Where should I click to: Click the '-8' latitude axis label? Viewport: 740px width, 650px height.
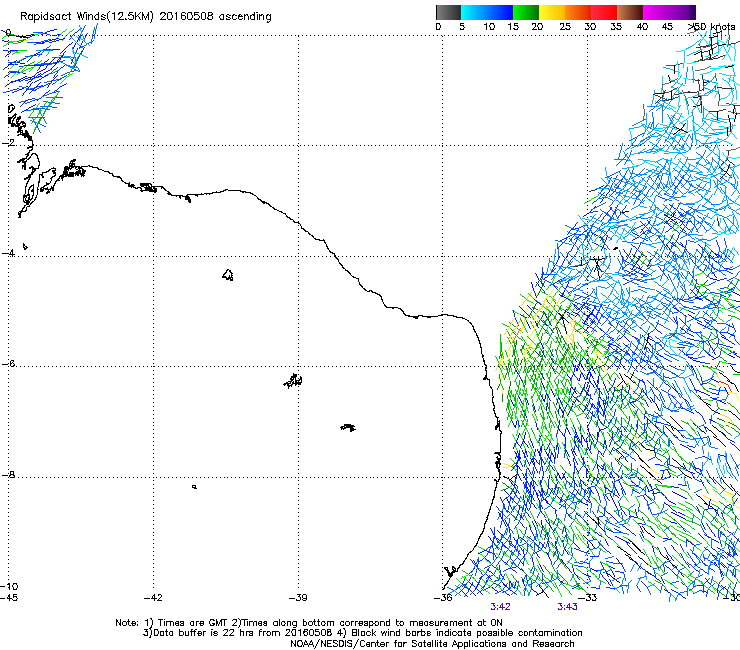pos(8,475)
